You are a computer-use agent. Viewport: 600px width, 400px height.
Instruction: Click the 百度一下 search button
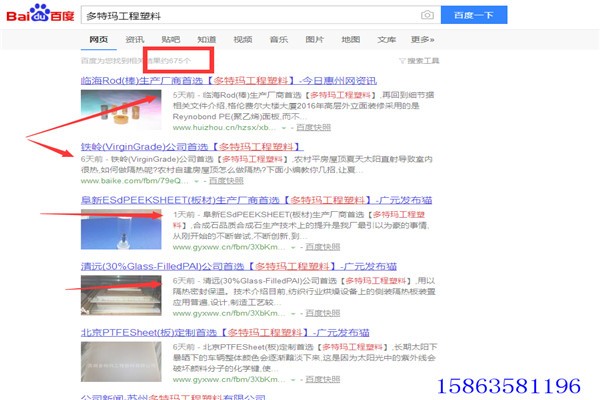(474, 15)
